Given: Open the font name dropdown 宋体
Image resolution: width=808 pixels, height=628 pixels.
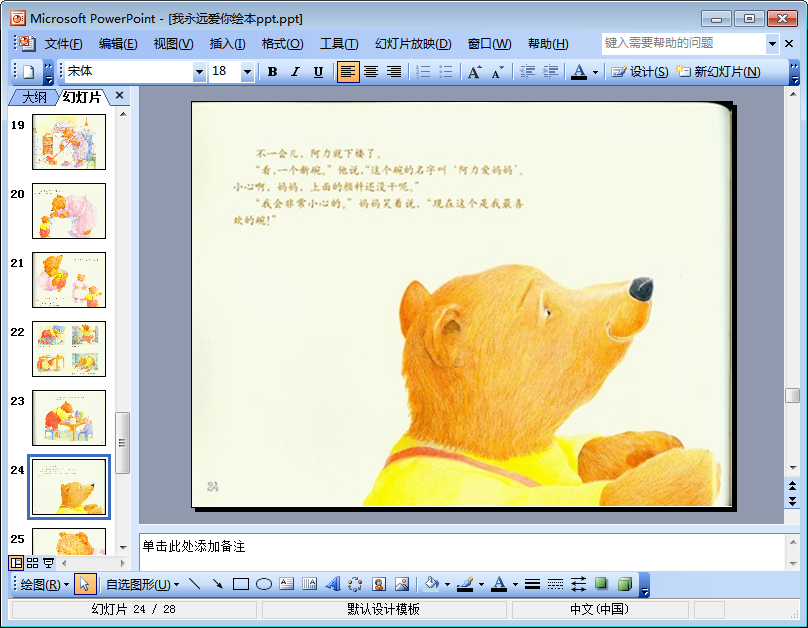Looking at the screenshot, I should (x=199, y=72).
